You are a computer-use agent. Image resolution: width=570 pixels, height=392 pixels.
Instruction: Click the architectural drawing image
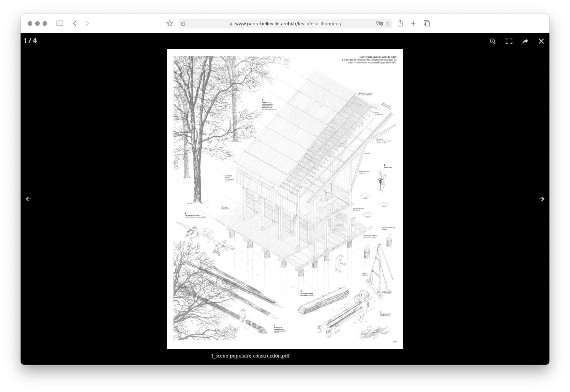click(x=285, y=199)
